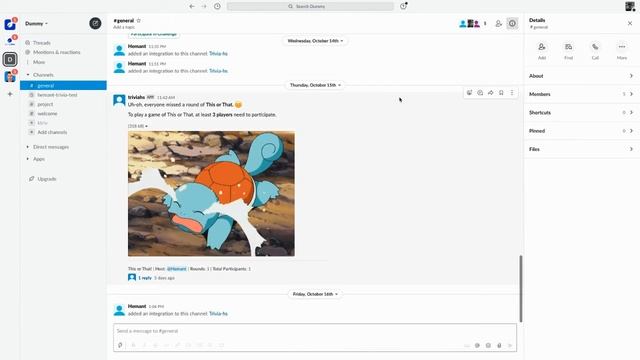Image resolution: width=640 pixels, height=360 pixels.
Task: Mention someone with the @ icon in composer
Action: pyautogui.click(x=477, y=345)
